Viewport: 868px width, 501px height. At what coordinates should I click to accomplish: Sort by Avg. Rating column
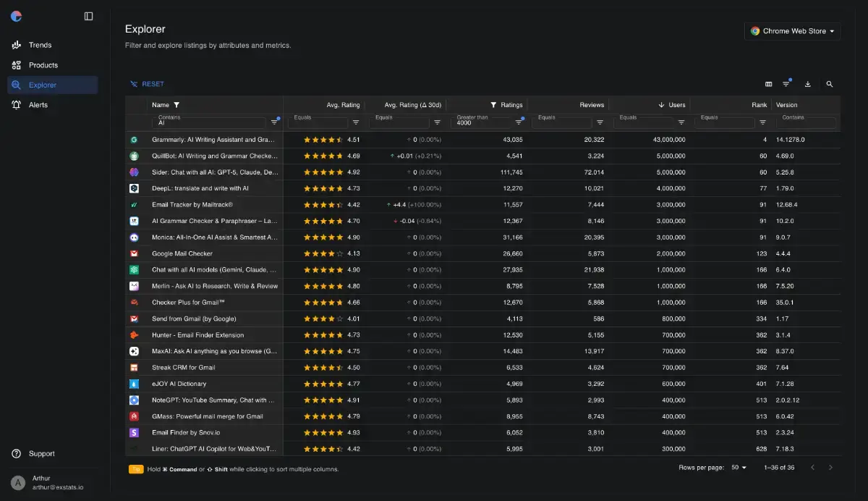[343, 105]
